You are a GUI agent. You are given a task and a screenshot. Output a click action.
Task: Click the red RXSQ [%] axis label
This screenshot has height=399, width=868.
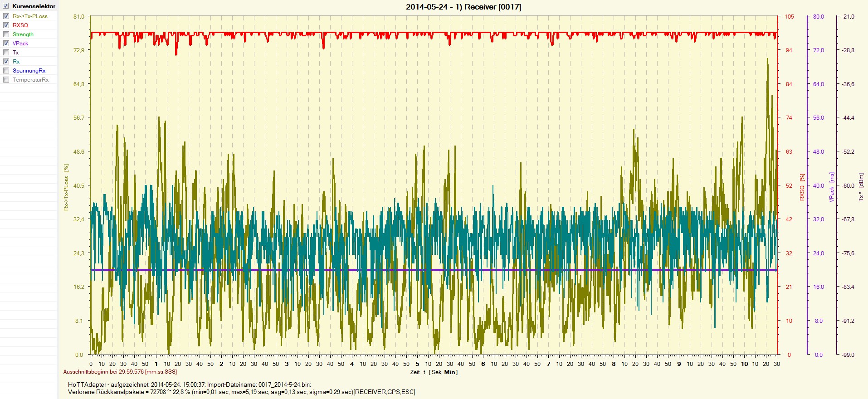[802, 187]
